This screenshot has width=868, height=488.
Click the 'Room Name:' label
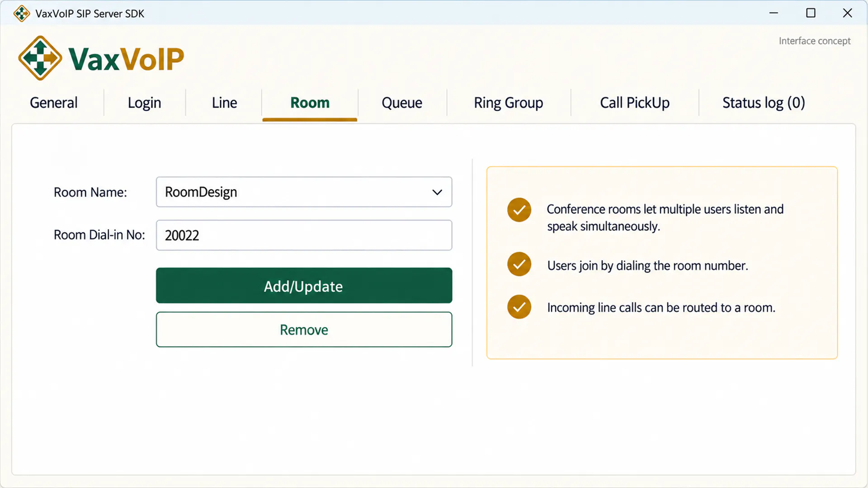(90, 192)
